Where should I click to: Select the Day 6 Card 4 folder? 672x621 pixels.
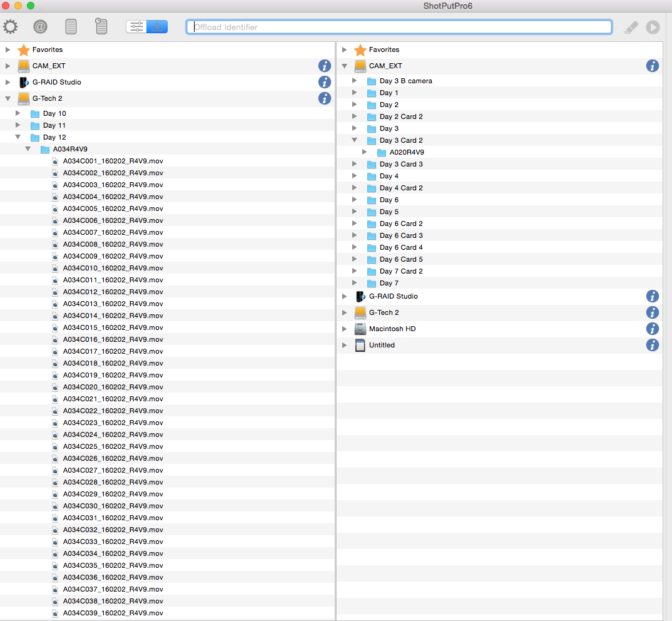(x=400, y=247)
